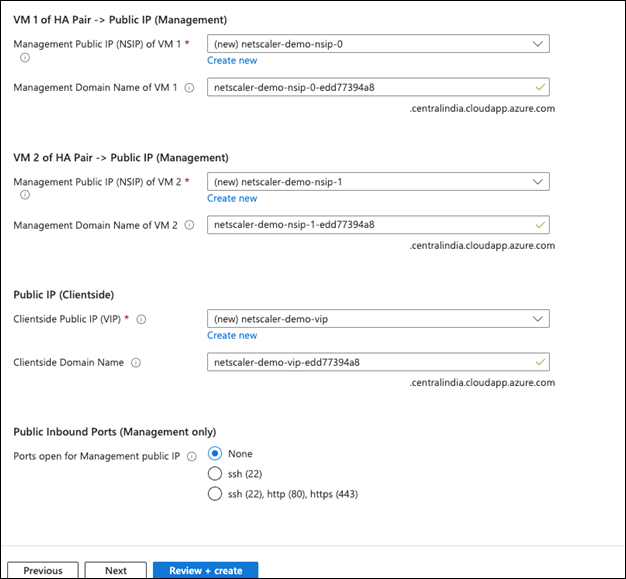Open the netscaler-demo-nsip-0 public IP dropdown

pyautogui.click(x=378, y=44)
